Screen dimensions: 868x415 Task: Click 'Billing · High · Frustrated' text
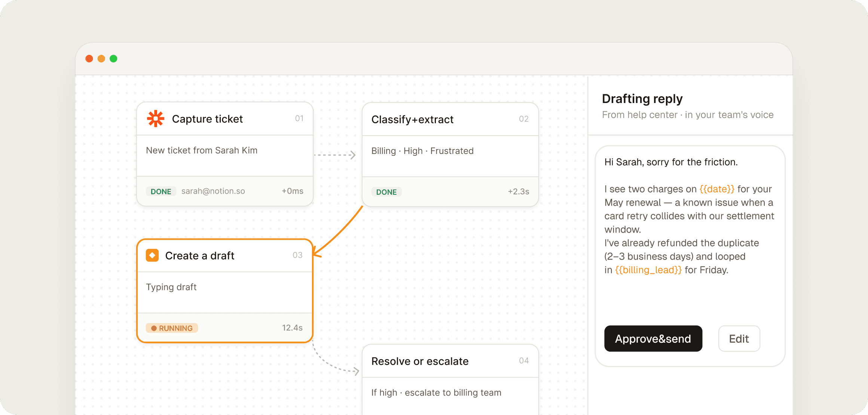422,151
